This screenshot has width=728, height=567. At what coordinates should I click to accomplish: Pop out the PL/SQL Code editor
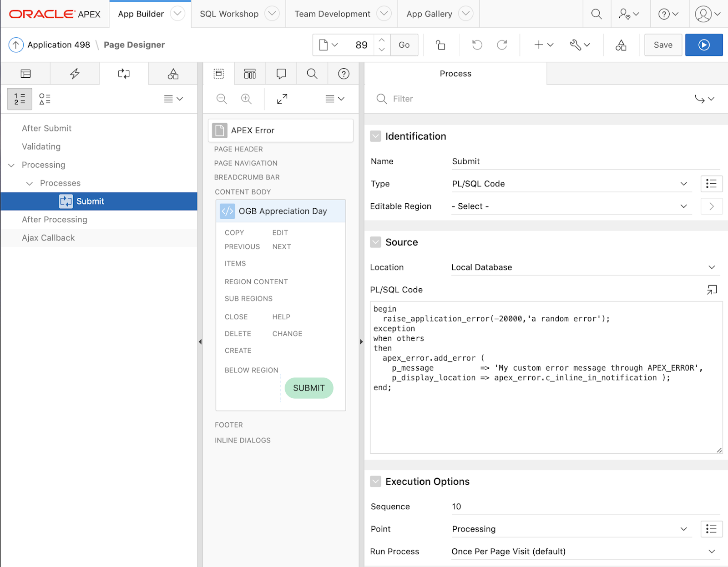[712, 290]
